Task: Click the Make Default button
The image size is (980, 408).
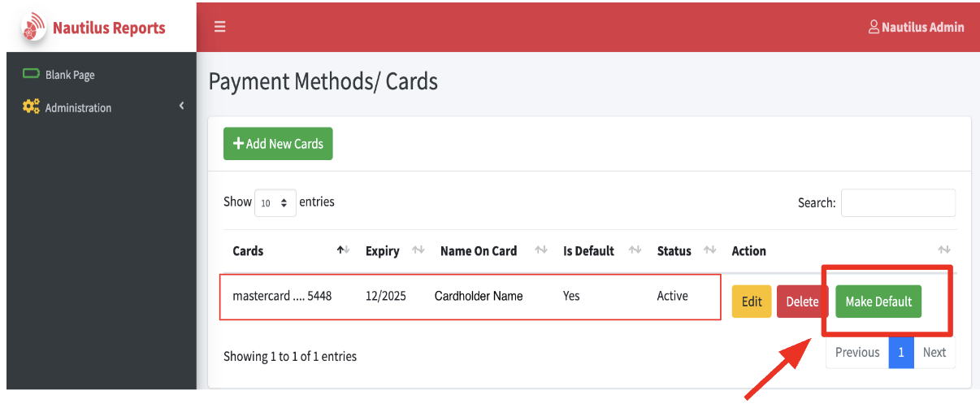Action: [878, 302]
